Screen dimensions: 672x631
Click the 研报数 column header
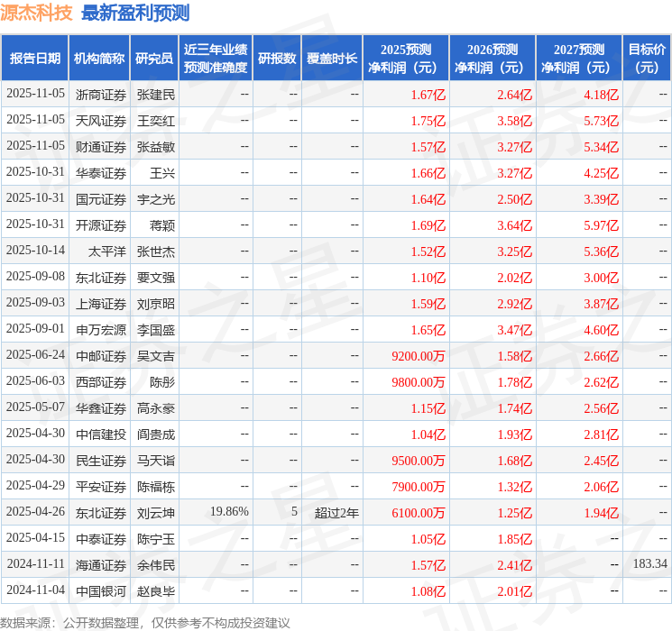pos(277,58)
